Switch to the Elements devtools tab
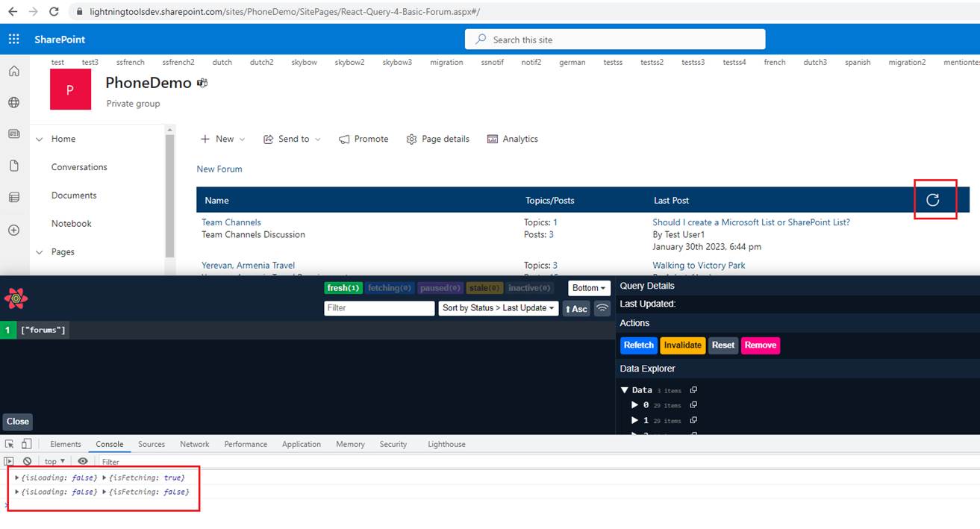The image size is (980, 529). pyautogui.click(x=66, y=444)
